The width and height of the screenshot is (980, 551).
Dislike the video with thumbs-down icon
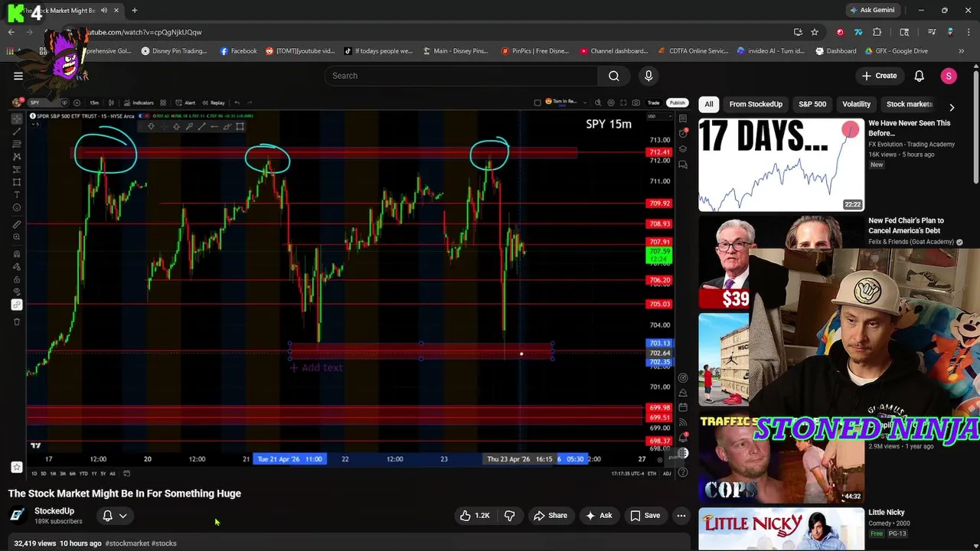pos(510,516)
